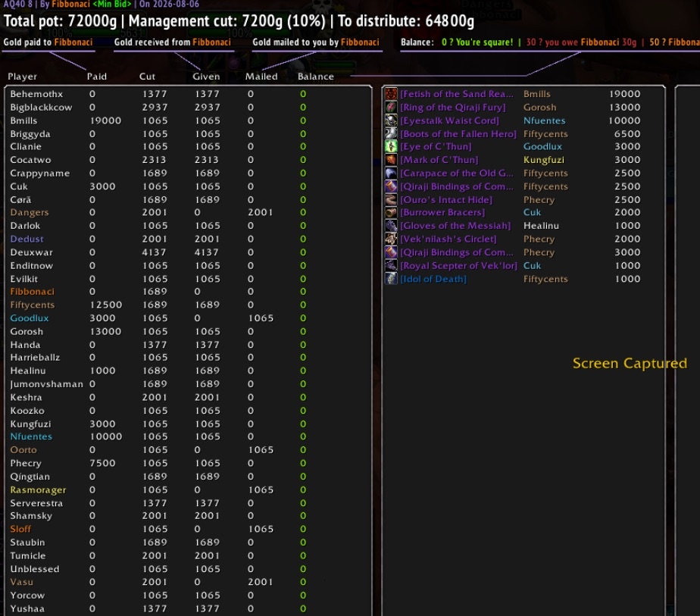This screenshot has height=616, width=700.
Task: Click buyer name Healinu in loot list
Action: [x=541, y=226]
